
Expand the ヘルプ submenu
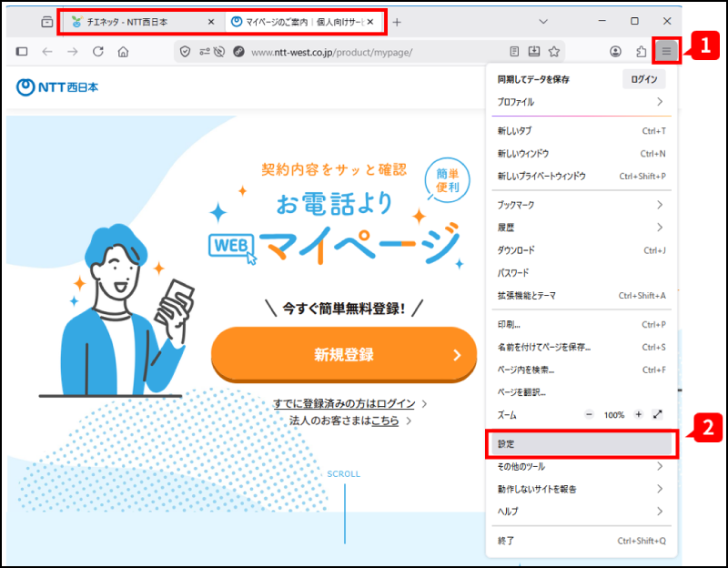[581, 512]
